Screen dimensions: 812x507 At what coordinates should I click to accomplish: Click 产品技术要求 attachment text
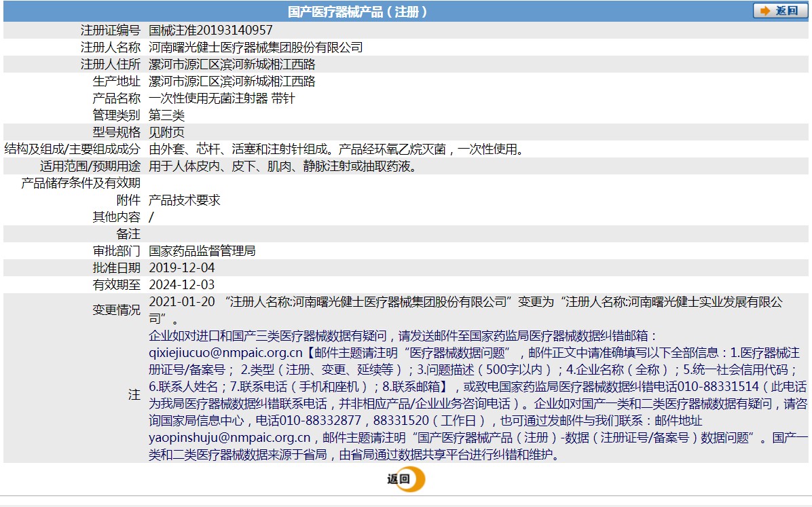coord(185,200)
